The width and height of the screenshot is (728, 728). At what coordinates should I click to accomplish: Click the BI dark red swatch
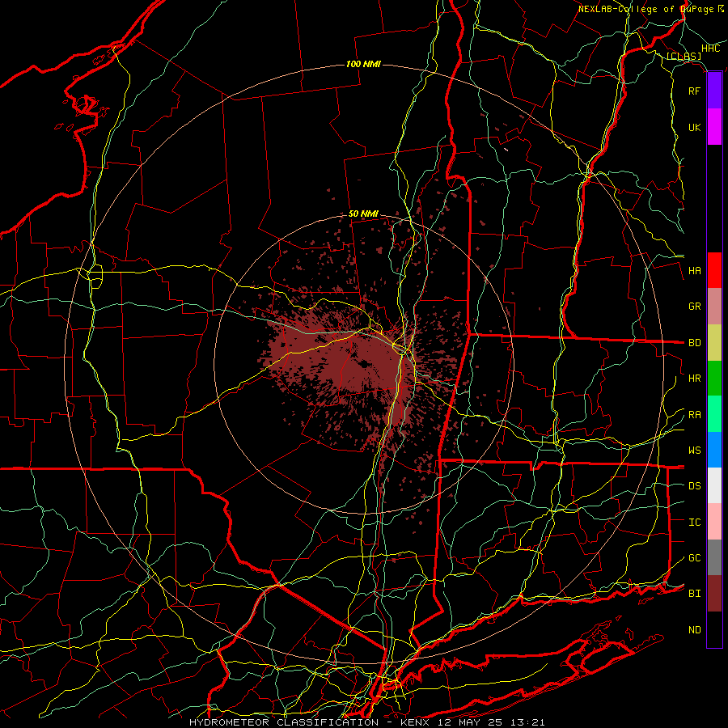(x=714, y=594)
